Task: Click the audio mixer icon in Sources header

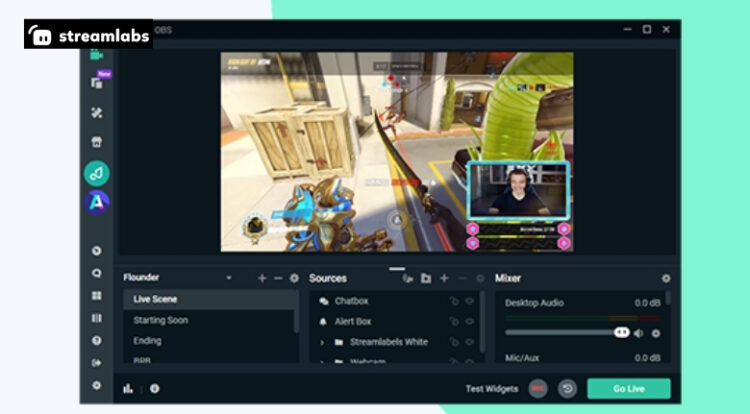Action: pyautogui.click(x=408, y=278)
